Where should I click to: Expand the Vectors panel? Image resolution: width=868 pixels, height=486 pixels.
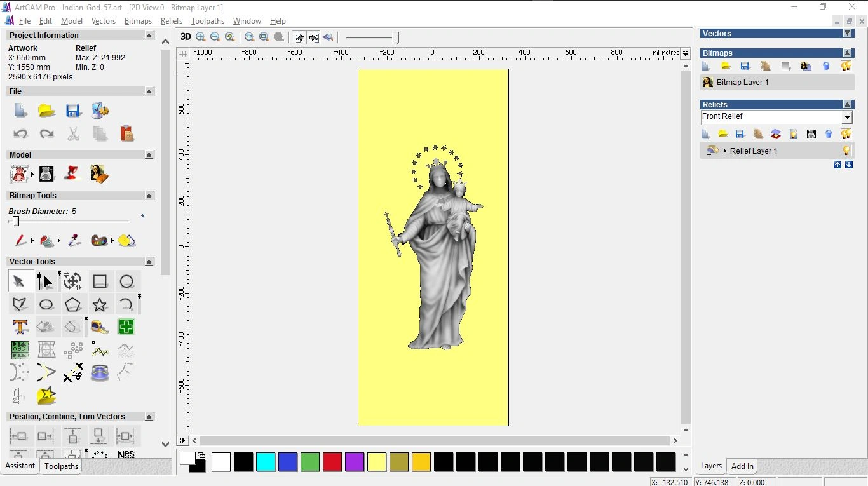click(847, 33)
